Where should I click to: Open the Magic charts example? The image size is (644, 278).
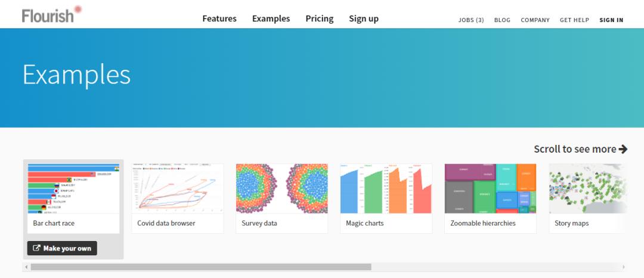coord(386,198)
